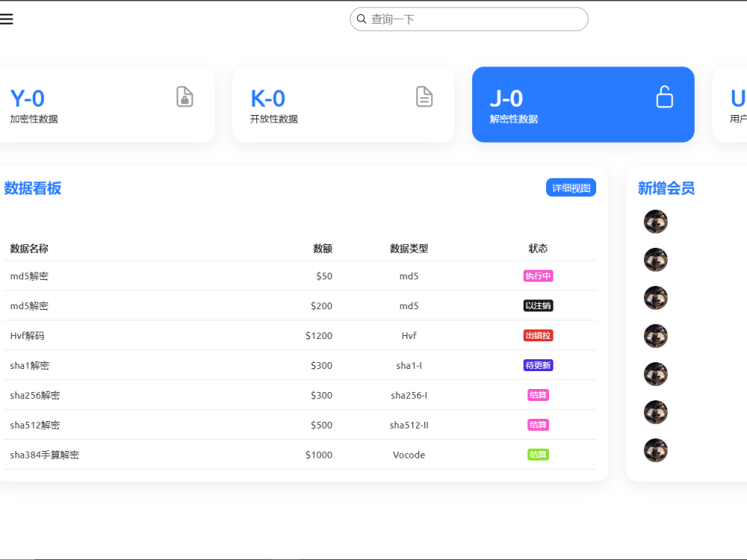
Task: Click the 出错拉 status badge
Action: (538, 335)
